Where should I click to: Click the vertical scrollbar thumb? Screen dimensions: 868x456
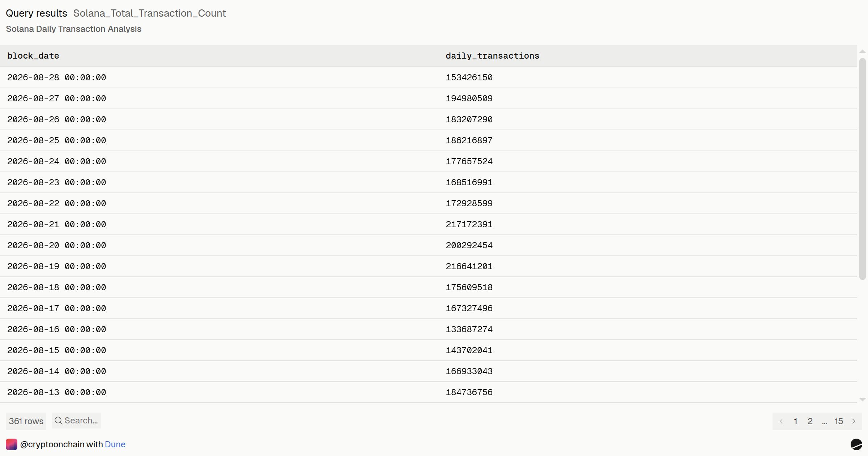pyautogui.click(x=863, y=169)
